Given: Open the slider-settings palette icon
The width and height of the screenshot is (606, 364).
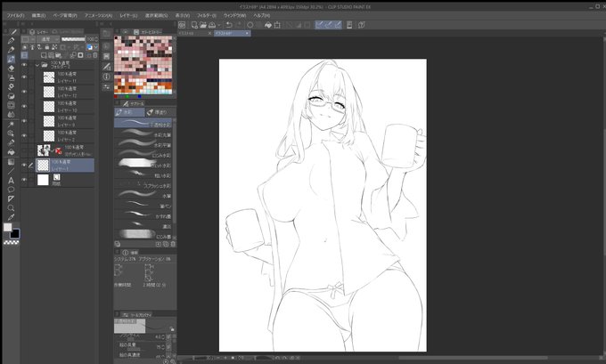Looking at the screenshot, I should (x=106, y=87).
